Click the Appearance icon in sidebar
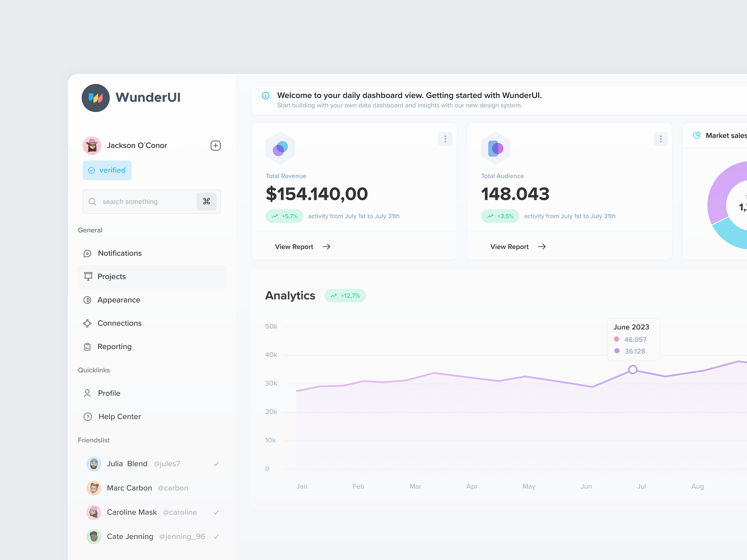 click(88, 300)
